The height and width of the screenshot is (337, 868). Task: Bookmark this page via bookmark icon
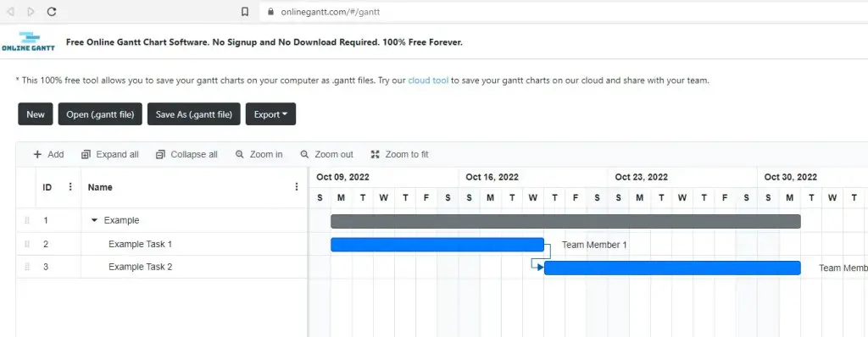245,11
